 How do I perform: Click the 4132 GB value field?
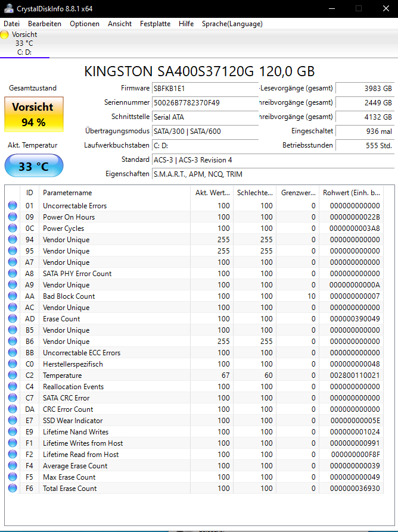tap(365, 117)
